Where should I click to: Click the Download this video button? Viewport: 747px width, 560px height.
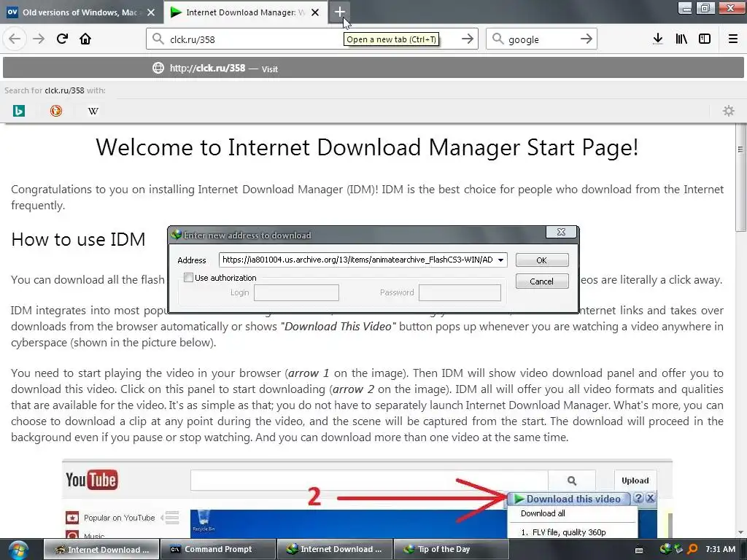(x=569, y=499)
